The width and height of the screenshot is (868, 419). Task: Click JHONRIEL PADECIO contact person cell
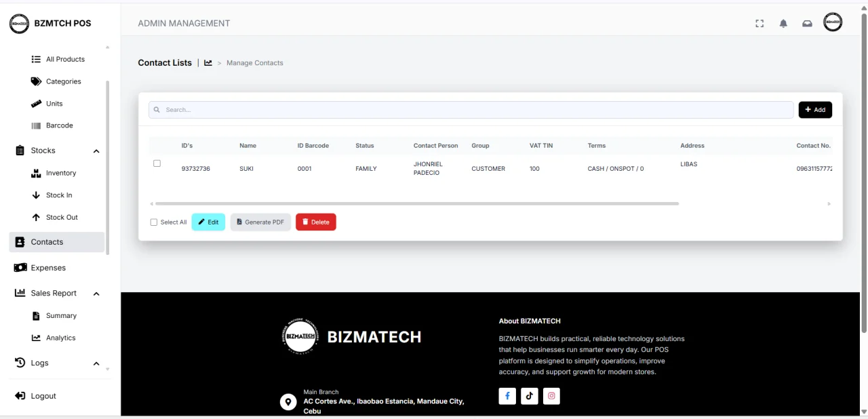click(429, 168)
